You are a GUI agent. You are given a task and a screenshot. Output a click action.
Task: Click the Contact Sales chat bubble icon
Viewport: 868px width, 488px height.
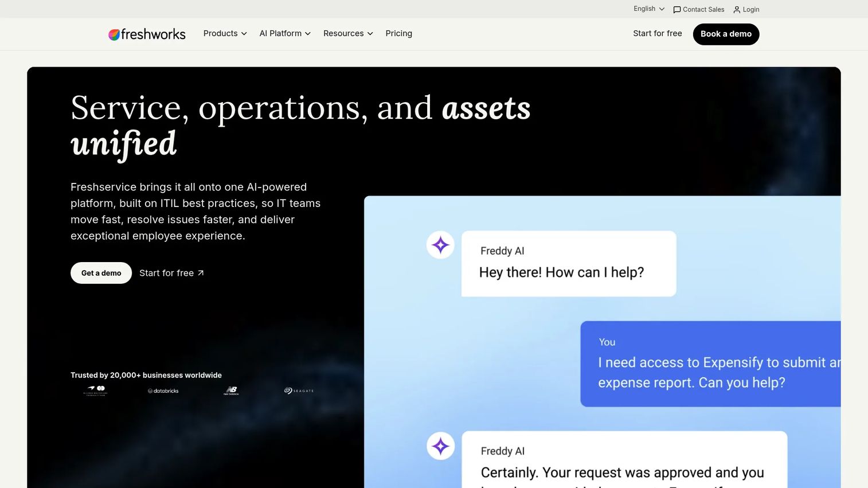[677, 10]
